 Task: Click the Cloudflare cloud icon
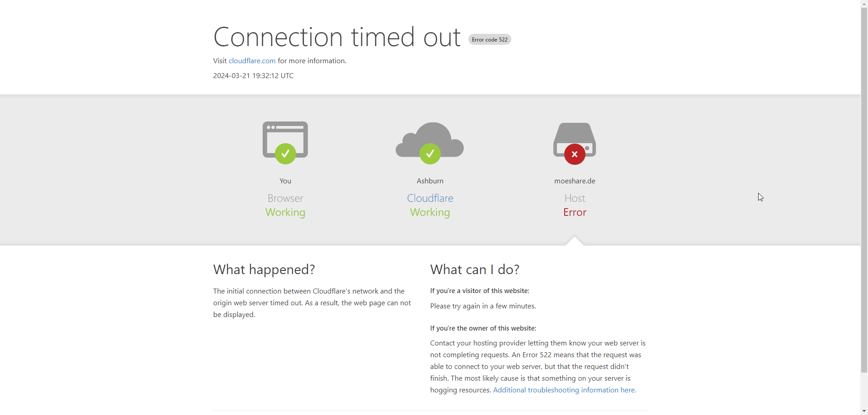click(430, 135)
